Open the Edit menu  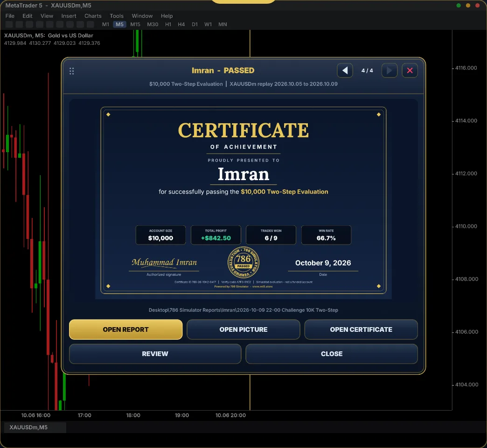28,16
